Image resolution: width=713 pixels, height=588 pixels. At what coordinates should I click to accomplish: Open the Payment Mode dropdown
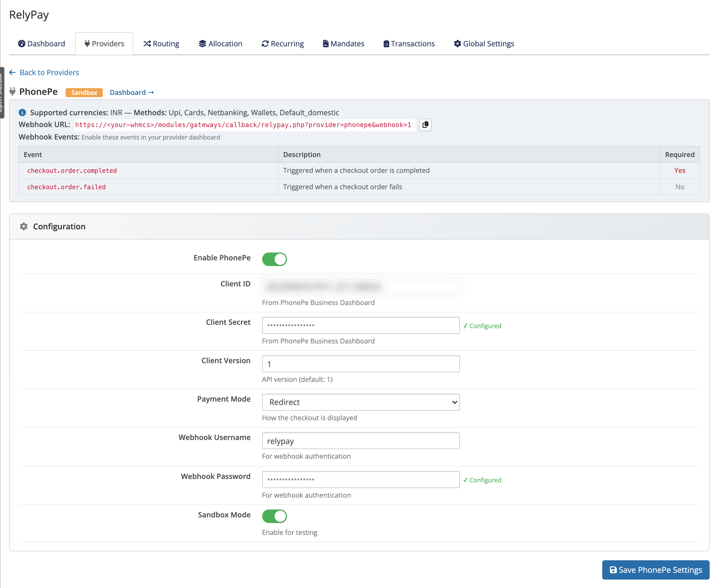(x=361, y=402)
